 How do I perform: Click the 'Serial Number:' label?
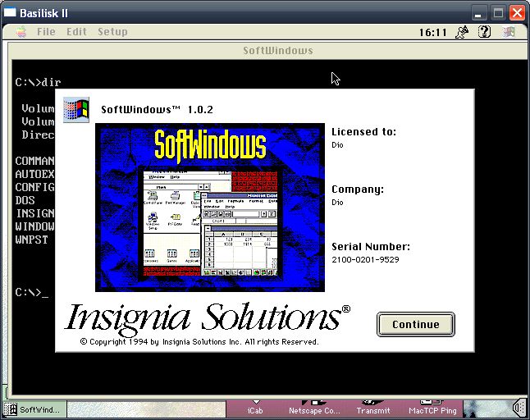pyautogui.click(x=371, y=247)
